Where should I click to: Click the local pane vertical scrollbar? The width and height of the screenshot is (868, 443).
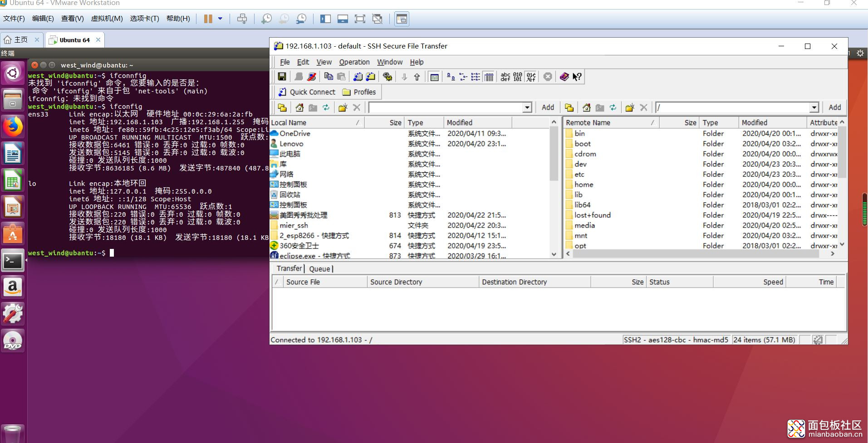(554, 153)
